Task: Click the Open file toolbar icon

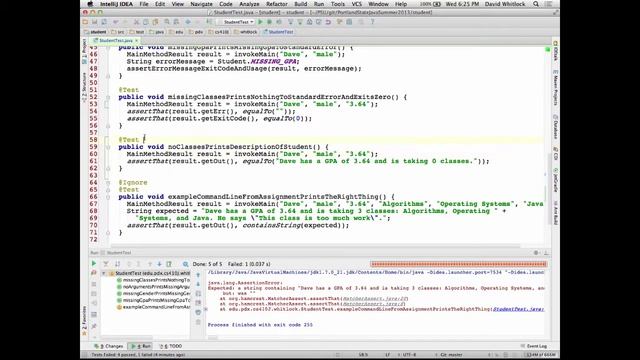Action: tap(85, 22)
